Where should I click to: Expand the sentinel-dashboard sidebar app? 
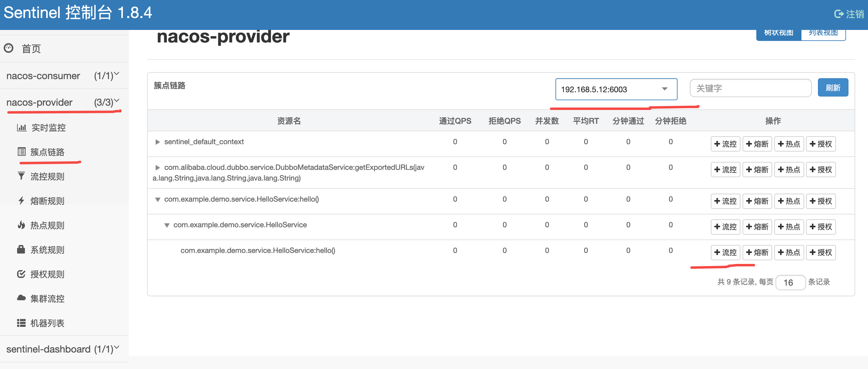tap(117, 347)
